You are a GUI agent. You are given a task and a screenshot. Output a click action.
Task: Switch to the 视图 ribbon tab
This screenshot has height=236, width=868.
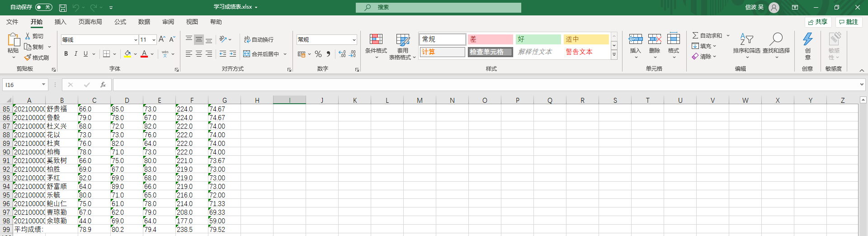tap(192, 22)
